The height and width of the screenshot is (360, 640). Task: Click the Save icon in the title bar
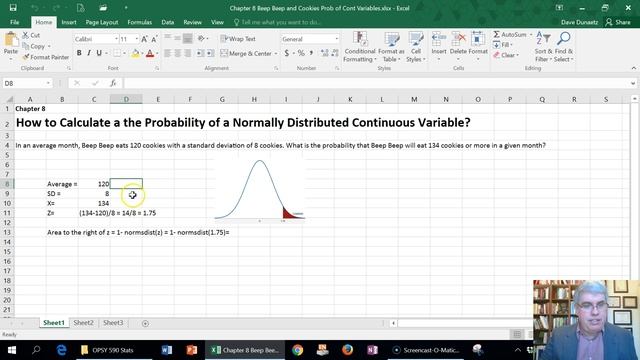click(x=13, y=8)
